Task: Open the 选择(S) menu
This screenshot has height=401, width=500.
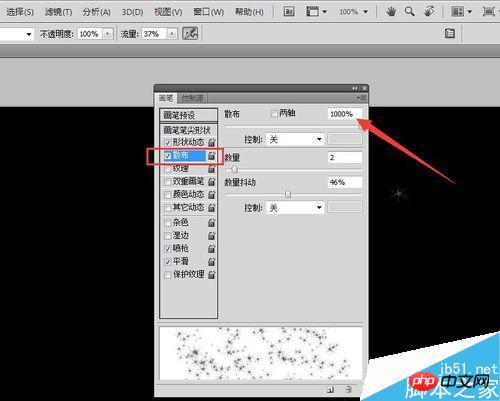Action: pos(20,12)
